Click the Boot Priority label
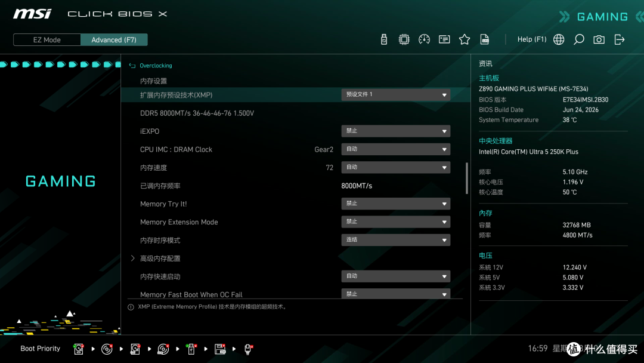This screenshot has height=363, width=644. click(41, 349)
